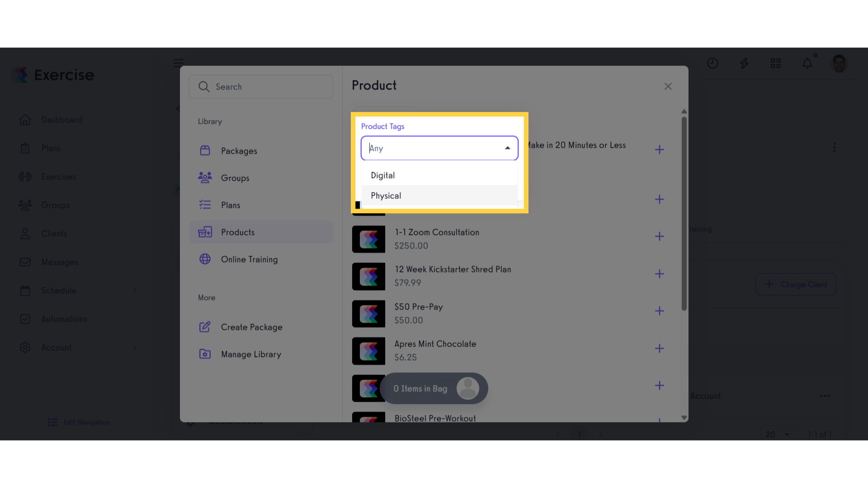This screenshot has height=488, width=868.
Task: Click the product list scroll down arrow
Action: (684, 418)
